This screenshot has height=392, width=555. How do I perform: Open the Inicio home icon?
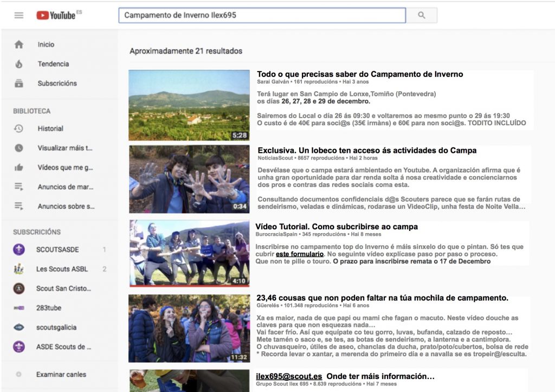tap(19, 44)
